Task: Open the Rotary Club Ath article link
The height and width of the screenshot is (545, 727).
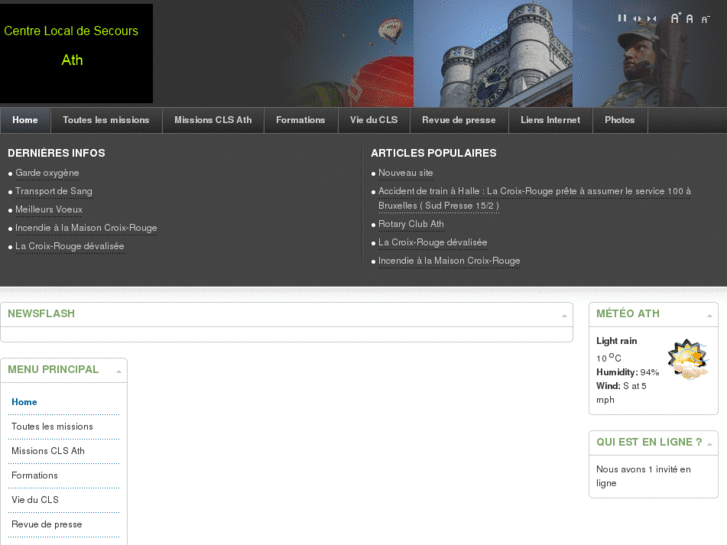Action: [x=411, y=224]
